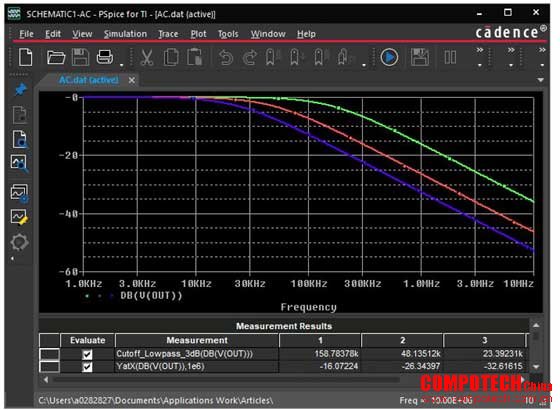This screenshot has height=410, width=560.
Task: Close the AC.dat (active) tab
Action: coord(132,80)
